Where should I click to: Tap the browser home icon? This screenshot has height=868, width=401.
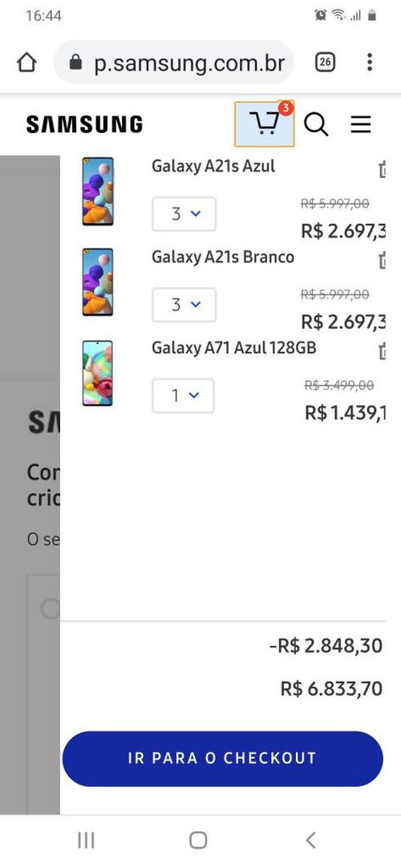[26, 63]
